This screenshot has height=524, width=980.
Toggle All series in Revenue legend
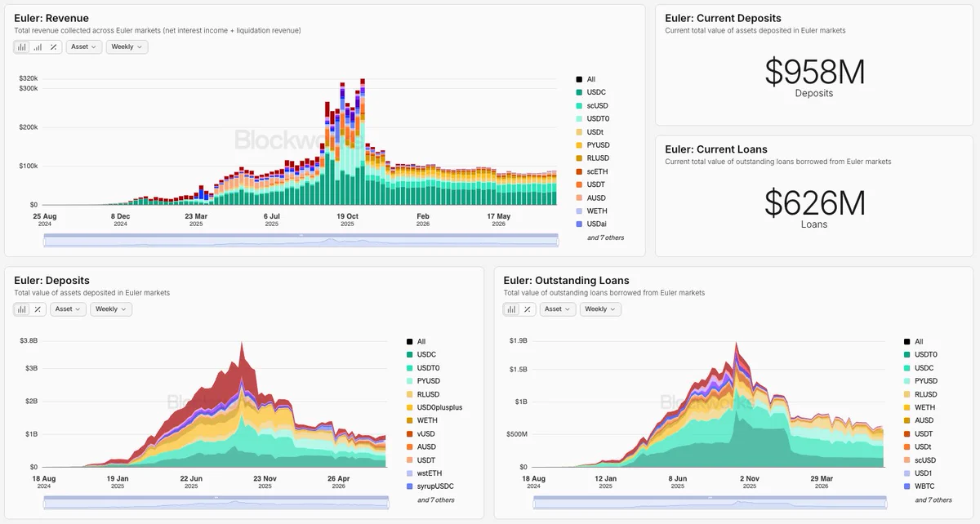pos(586,79)
